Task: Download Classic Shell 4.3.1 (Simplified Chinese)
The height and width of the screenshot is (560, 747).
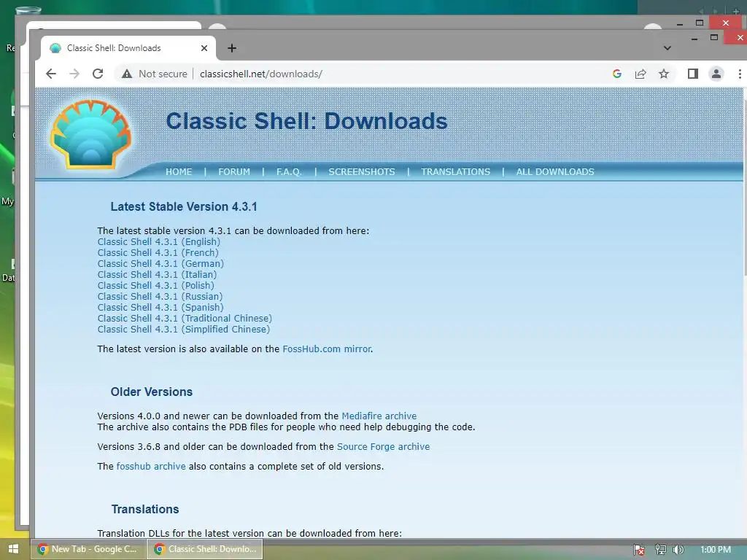Action: click(183, 330)
